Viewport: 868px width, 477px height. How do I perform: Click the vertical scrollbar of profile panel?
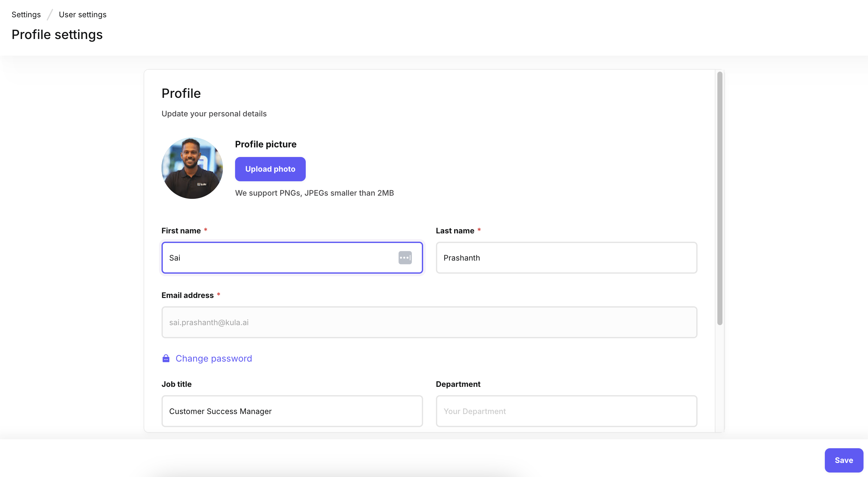[x=719, y=199]
